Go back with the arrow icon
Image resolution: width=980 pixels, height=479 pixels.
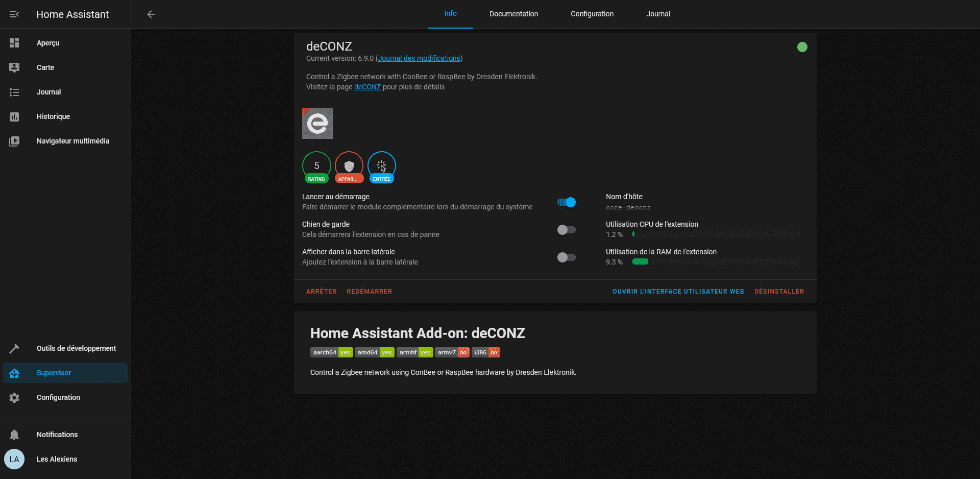point(151,14)
